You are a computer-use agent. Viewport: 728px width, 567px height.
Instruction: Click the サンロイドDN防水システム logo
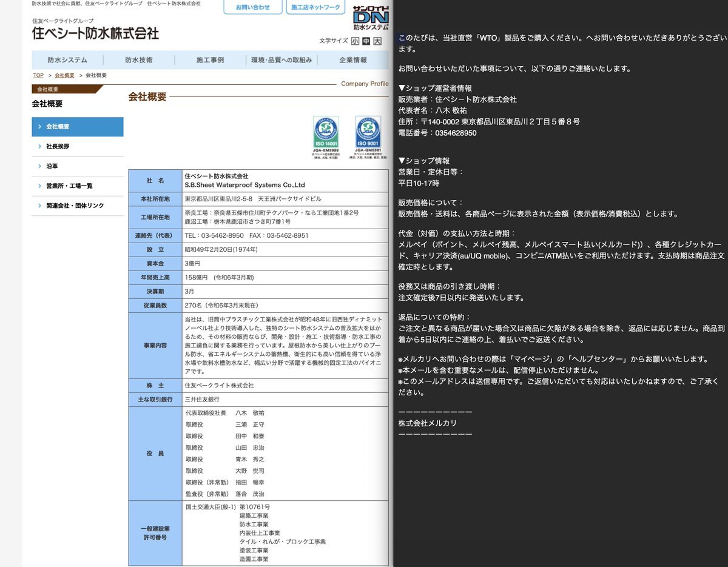click(x=371, y=18)
